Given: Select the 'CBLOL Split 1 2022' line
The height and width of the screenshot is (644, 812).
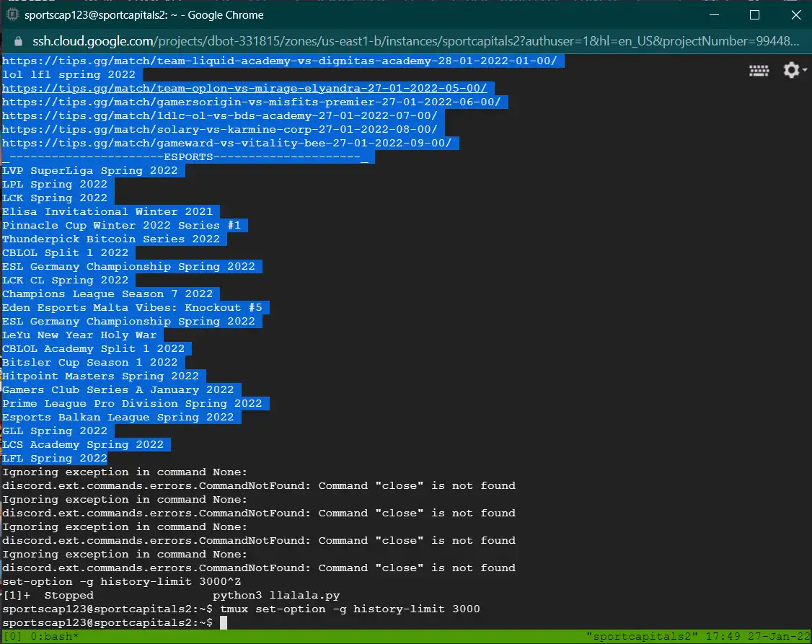Looking at the screenshot, I should pyautogui.click(x=65, y=252).
